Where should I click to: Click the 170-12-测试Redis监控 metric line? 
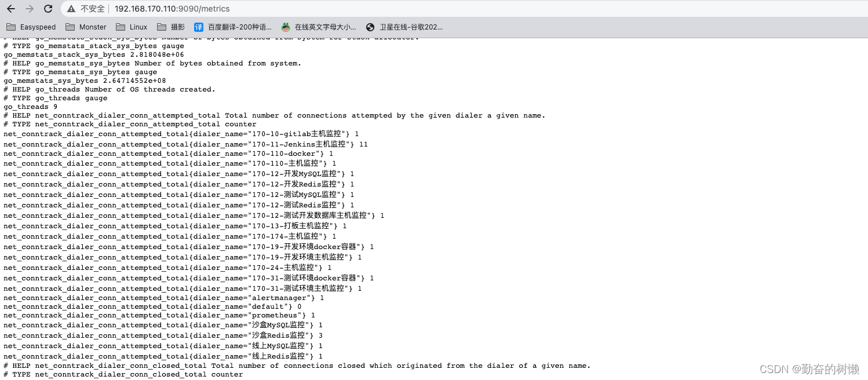[x=178, y=205]
